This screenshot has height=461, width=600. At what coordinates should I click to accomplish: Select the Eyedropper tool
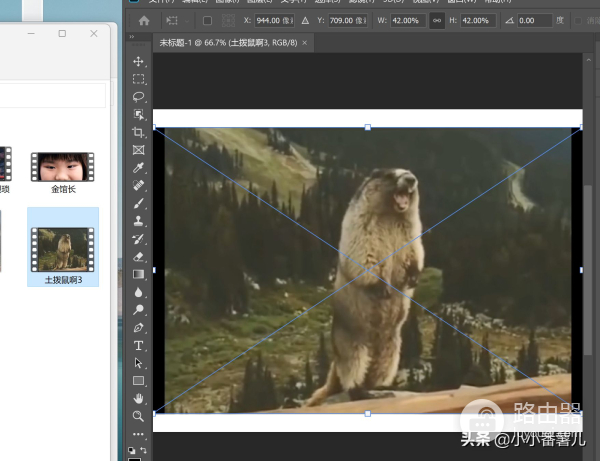(x=139, y=167)
